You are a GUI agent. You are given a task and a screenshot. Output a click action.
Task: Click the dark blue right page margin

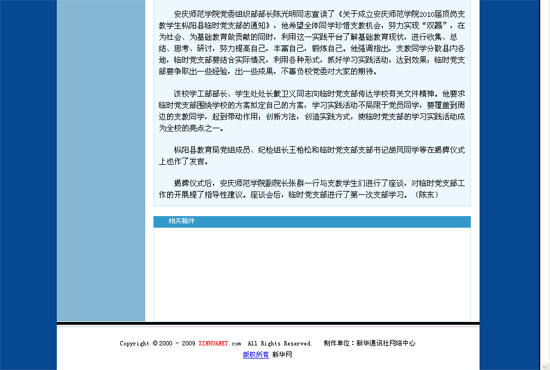[509, 185]
